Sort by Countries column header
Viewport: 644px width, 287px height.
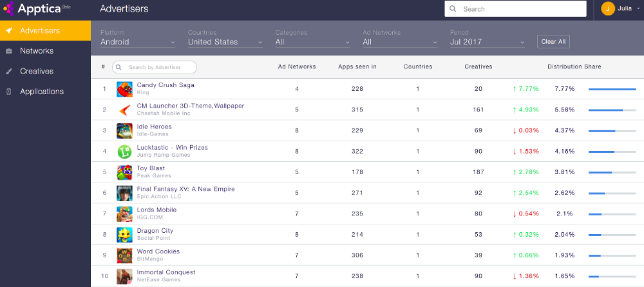click(x=418, y=66)
